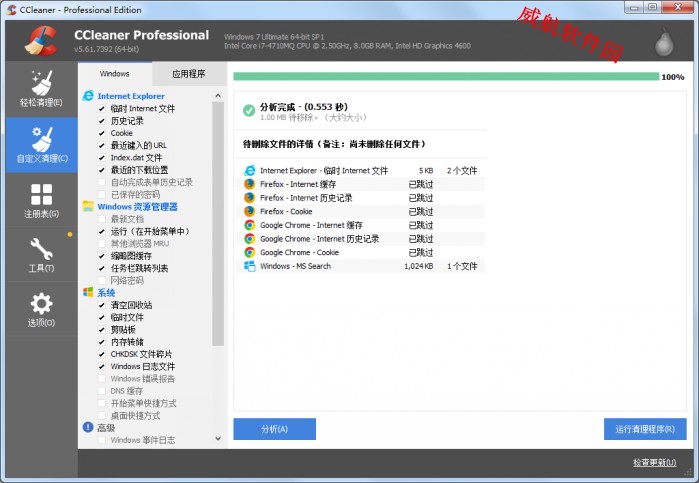Viewport: 699px width, 483px height.
Task: Collapse the Windows 资源管理器 section
Action: [137, 206]
